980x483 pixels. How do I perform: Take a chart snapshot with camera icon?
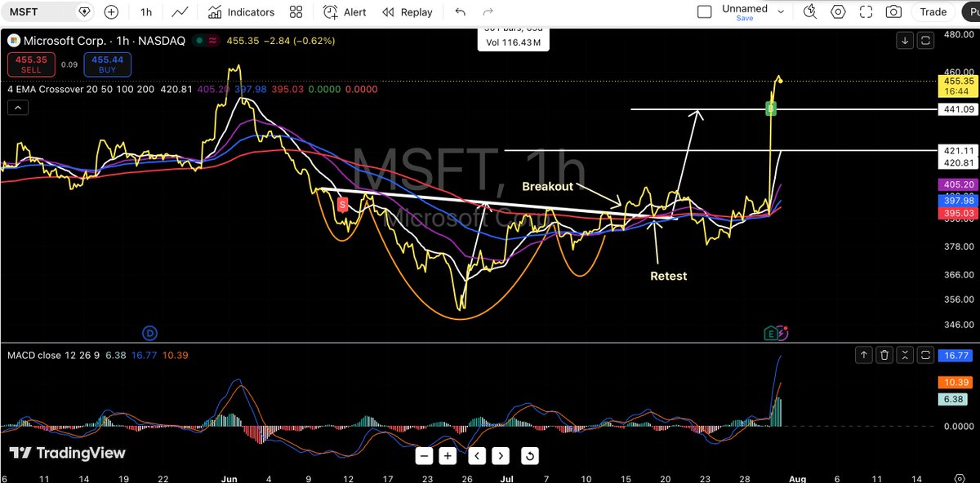(x=894, y=12)
